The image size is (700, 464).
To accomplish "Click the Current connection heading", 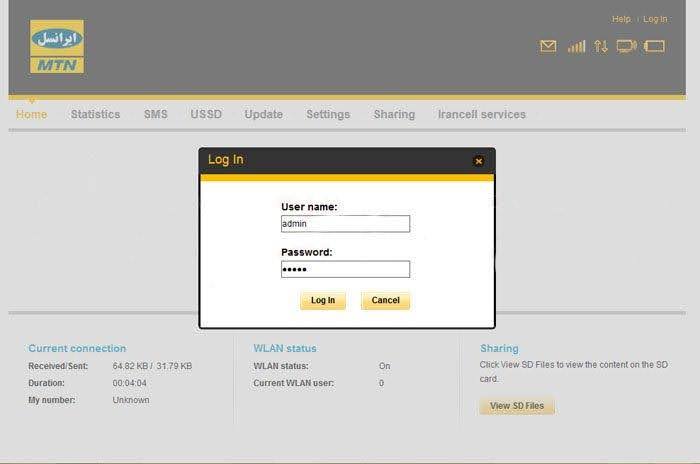I will [x=77, y=348].
